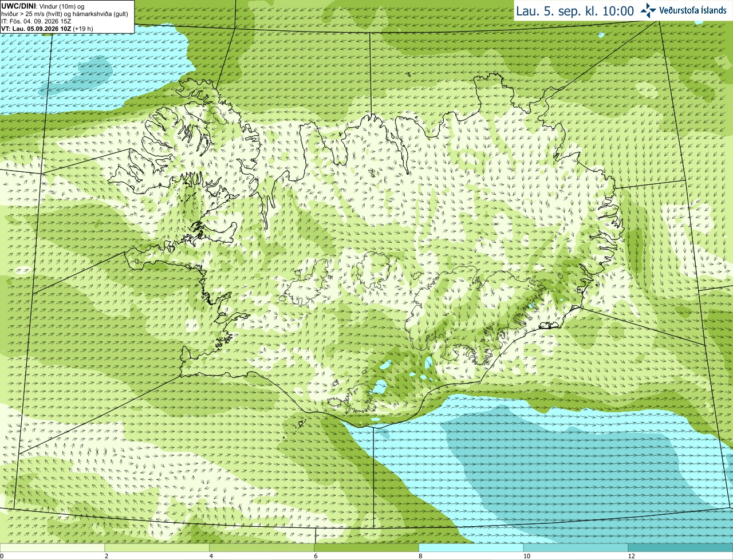Image resolution: width=733 pixels, height=560 pixels.
Task: Click the legend tick label 8
Action: 420,556
